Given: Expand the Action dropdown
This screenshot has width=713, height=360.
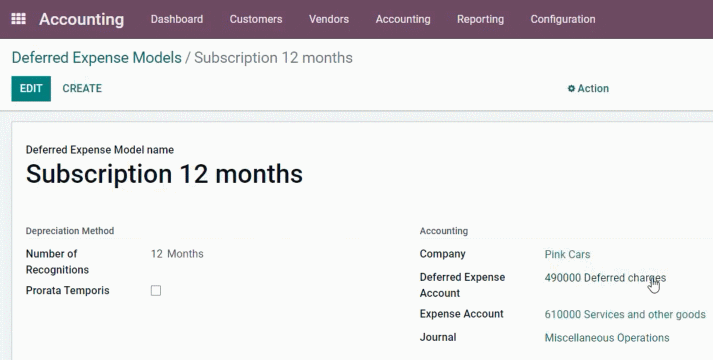Looking at the screenshot, I should [588, 89].
